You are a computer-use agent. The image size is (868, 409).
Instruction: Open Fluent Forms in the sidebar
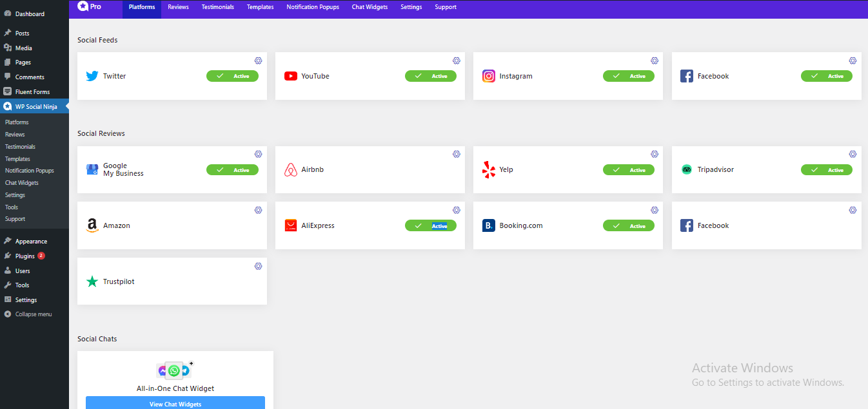(x=34, y=92)
